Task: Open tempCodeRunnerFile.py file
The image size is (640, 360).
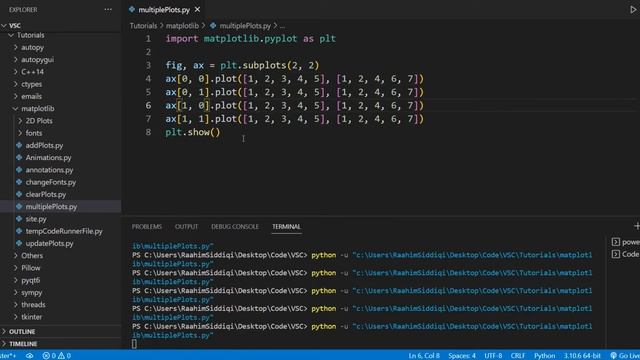Action: pyautogui.click(x=64, y=231)
